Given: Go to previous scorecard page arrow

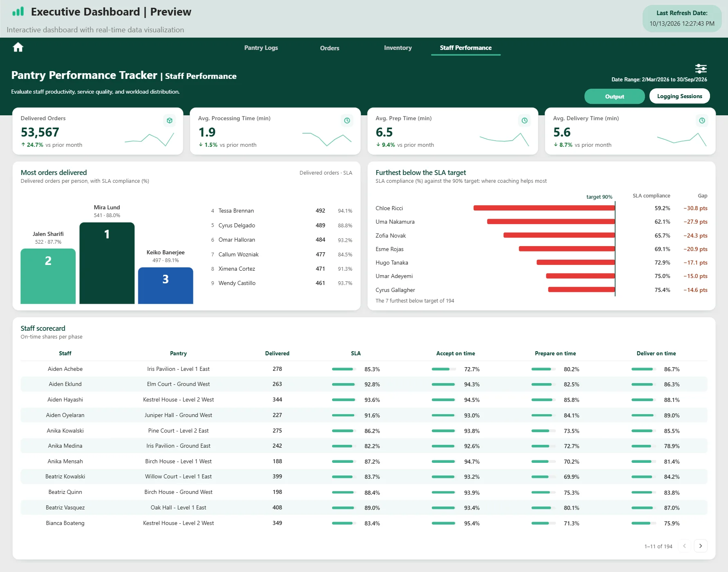Looking at the screenshot, I should pyautogui.click(x=685, y=546).
